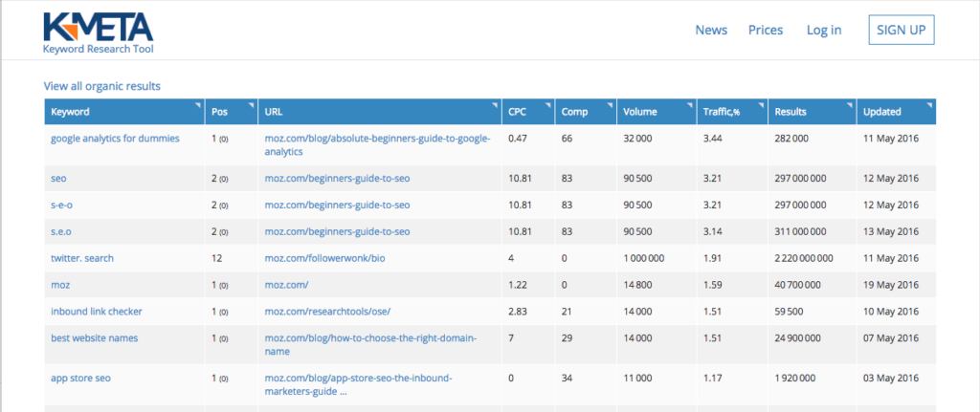Open beginners-guide-to-seo URL in 's.e.o' row
This screenshot has width=980, height=412.
[x=338, y=231]
